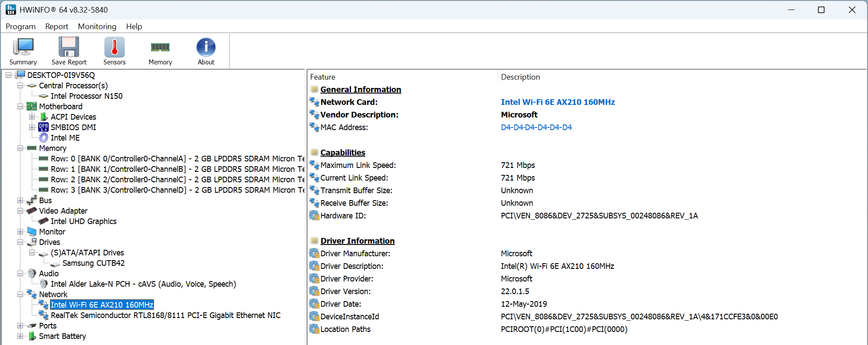Click the Intel ME tree icon

point(43,137)
